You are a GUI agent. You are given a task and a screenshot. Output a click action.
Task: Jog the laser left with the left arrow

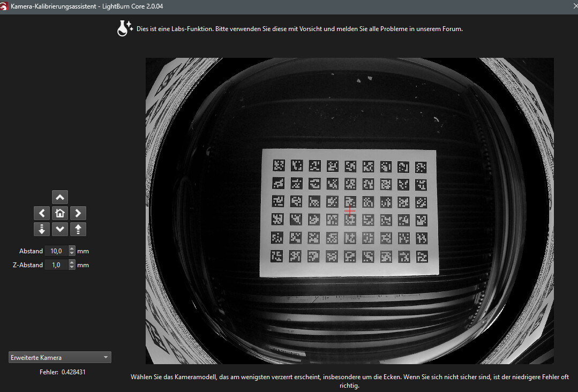coord(42,213)
